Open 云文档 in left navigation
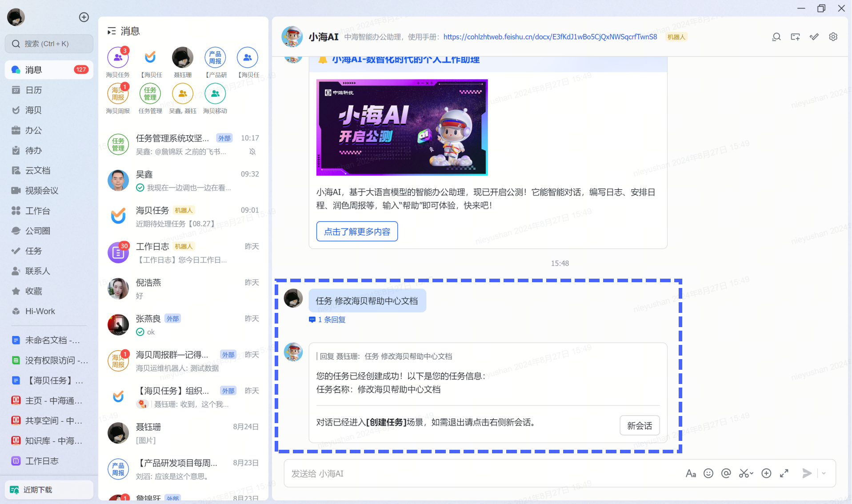 point(49,170)
